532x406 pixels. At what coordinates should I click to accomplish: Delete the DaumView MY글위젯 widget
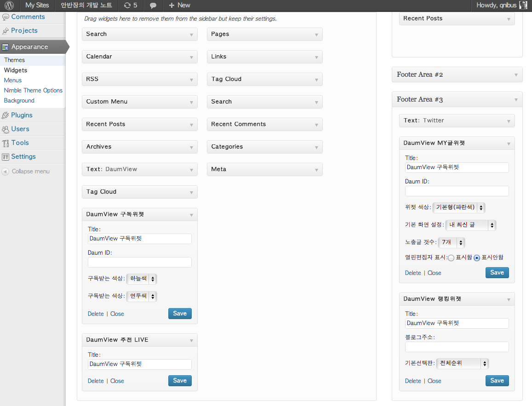pyautogui.click(x=413, y=273)
